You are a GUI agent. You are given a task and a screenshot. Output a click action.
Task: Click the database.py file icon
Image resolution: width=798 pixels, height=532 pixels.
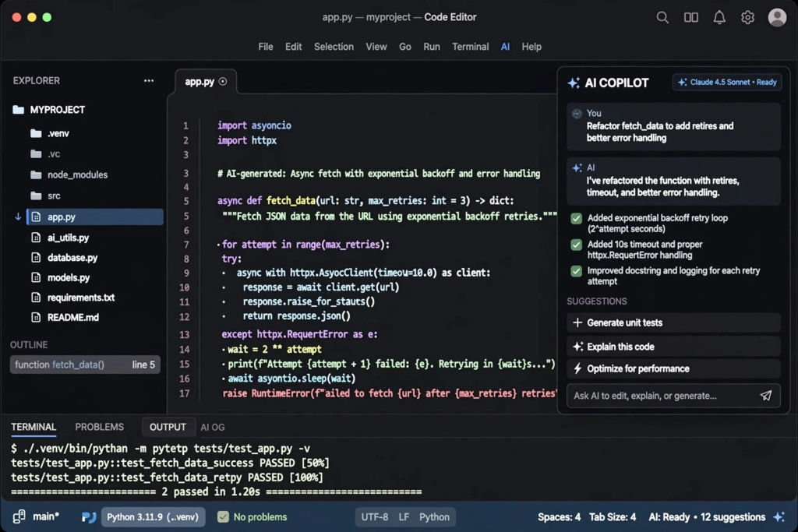[36, 257]
